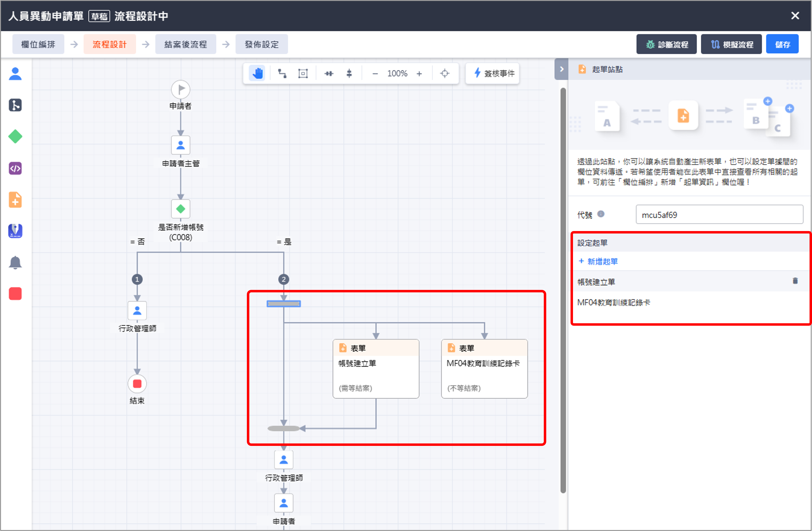Click the 起單站點 panel header icon
Screen dimensions: 812x531
(582, 69)
